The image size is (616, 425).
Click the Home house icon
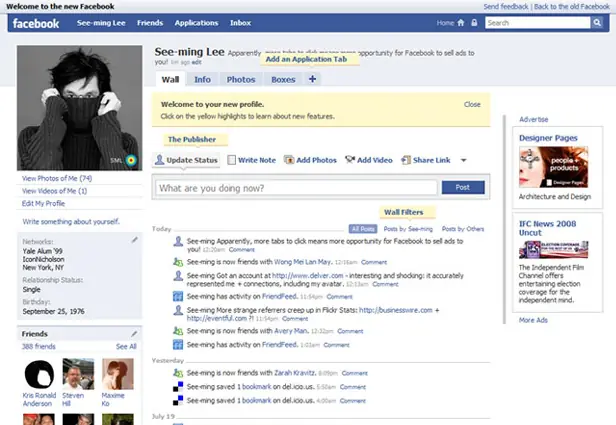point(461,23)
